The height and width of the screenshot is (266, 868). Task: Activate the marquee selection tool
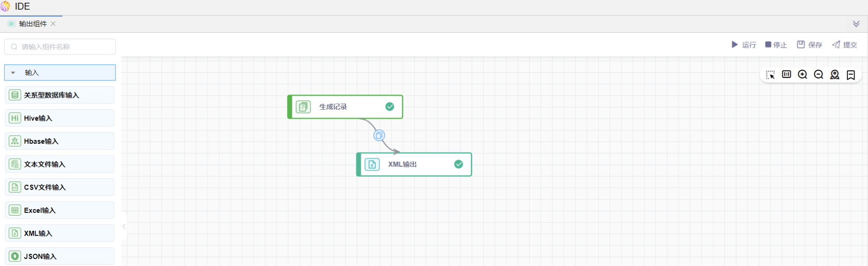click(770, 75)
